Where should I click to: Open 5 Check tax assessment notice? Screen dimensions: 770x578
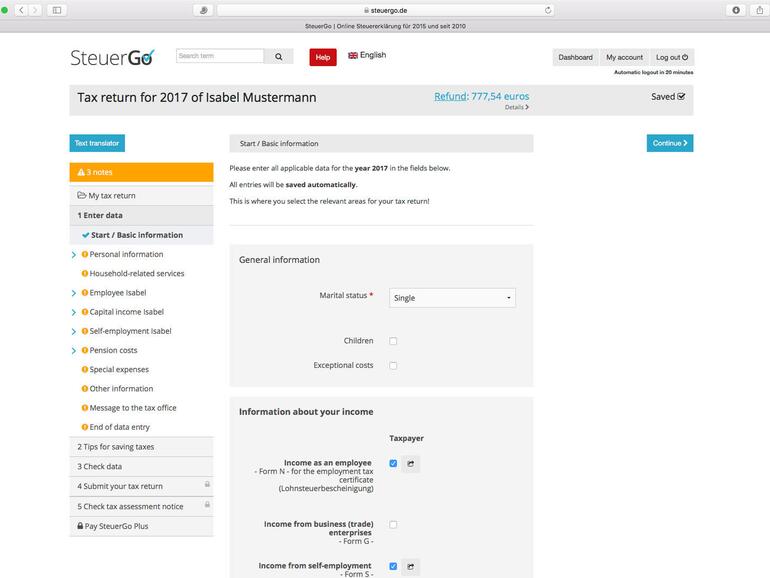pyautogui.click(x=141, y=506)
